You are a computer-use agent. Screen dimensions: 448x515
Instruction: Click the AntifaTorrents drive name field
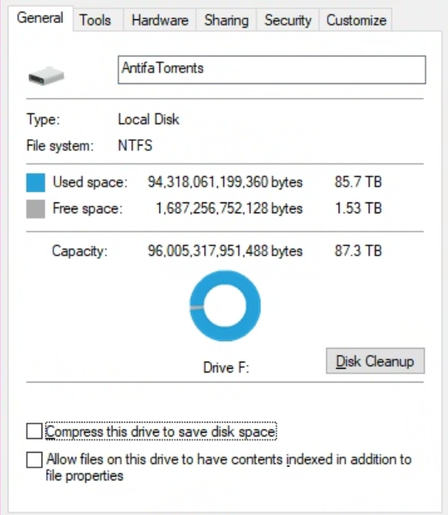coord(272,70)
